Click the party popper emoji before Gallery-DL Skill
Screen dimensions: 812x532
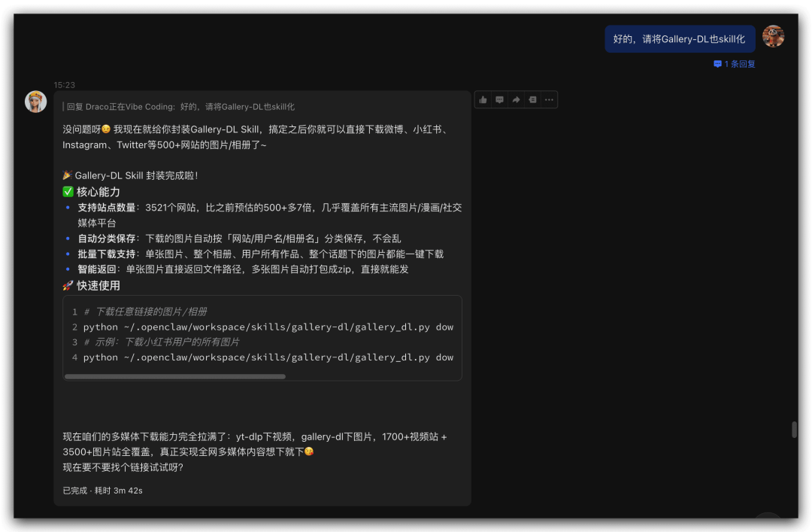tap(68, 175)
